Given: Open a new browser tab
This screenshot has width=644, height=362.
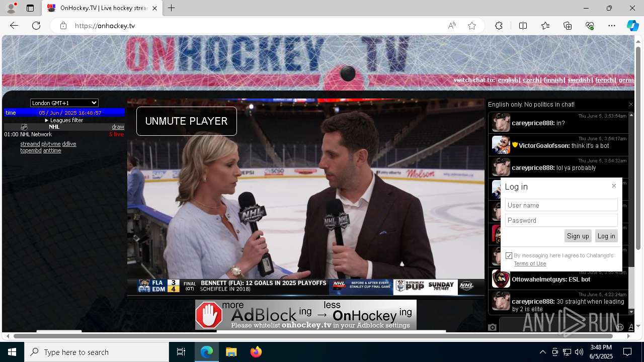Looking at the screenshot, I should click(x=171, y=8).
